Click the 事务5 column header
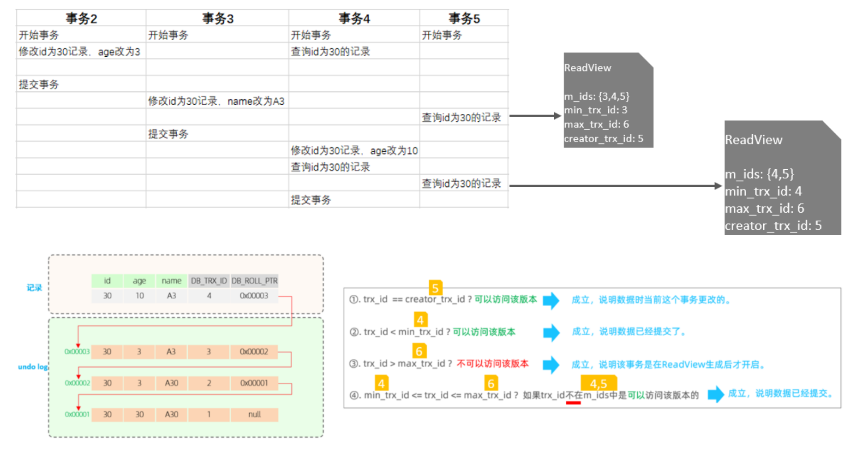The height and width of the screenshot is (452, 868). coord(464,18)
